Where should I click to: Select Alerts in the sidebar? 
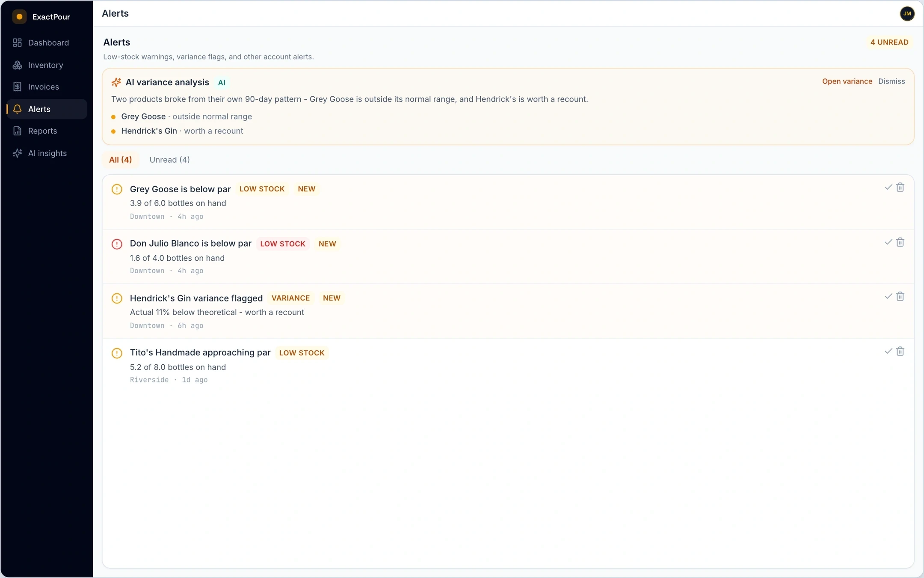click(x=47, y=109)
